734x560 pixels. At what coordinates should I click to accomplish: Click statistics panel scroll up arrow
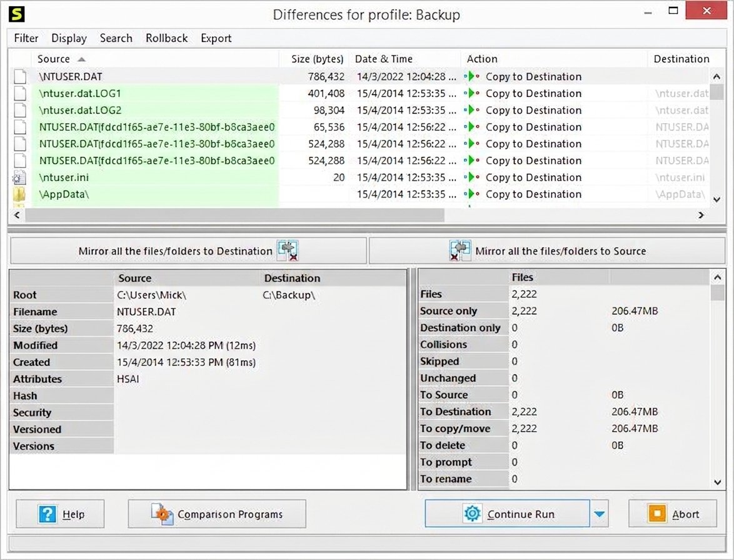coord(717,277)
